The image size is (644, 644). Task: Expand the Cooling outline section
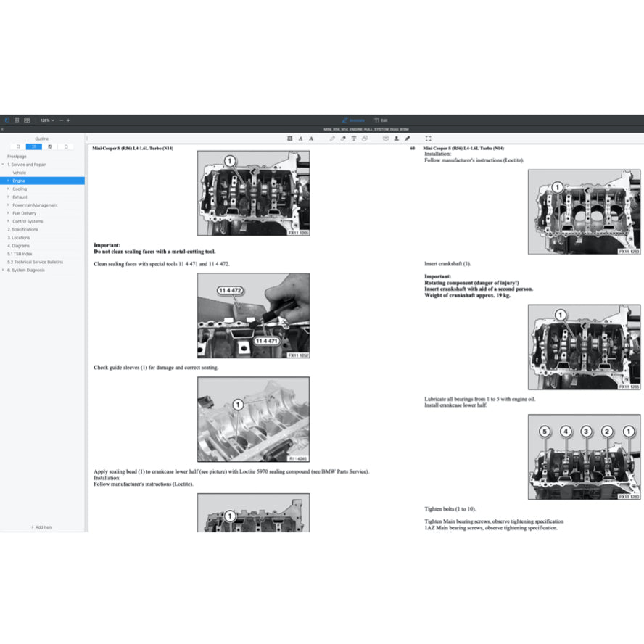8,189
